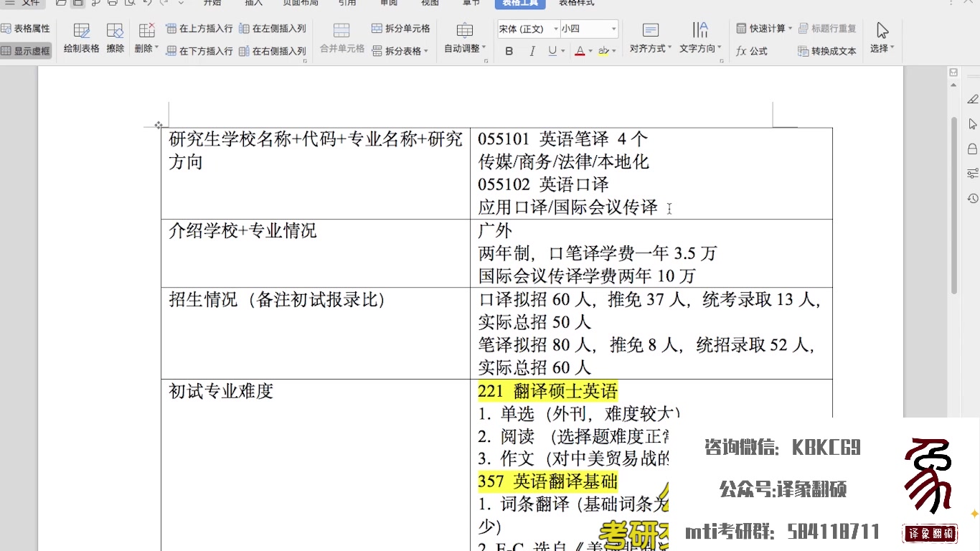Expand the font color arrow

(x=590, y=51)
